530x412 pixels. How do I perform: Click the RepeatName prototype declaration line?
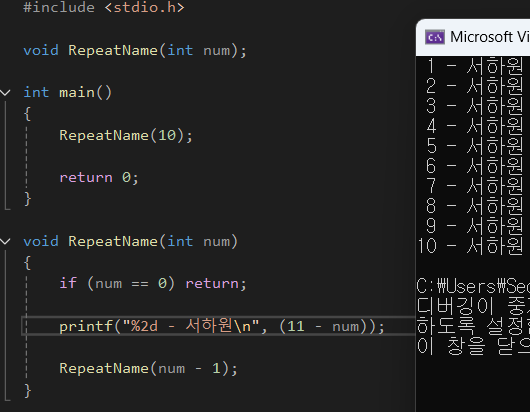click(x=135, y=50)
